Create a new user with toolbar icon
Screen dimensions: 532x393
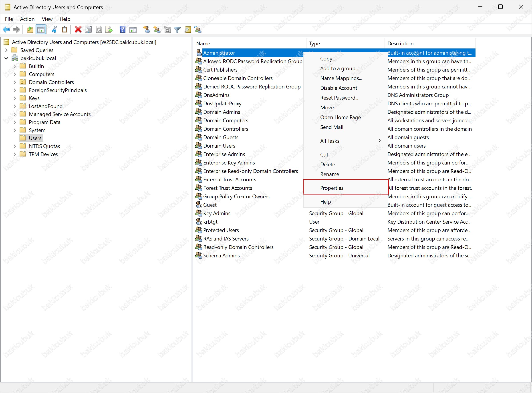pyautogui.click(x=147, y=30)
